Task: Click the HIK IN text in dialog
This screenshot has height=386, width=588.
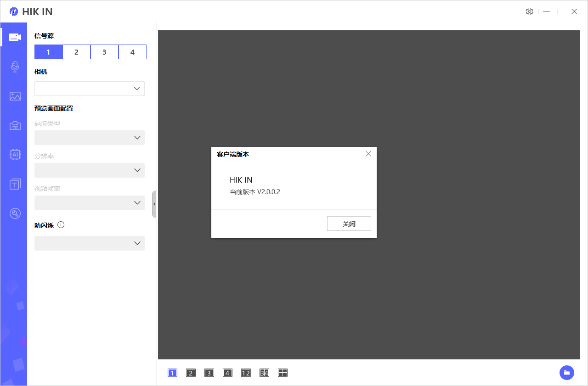Action: [241, 180]
